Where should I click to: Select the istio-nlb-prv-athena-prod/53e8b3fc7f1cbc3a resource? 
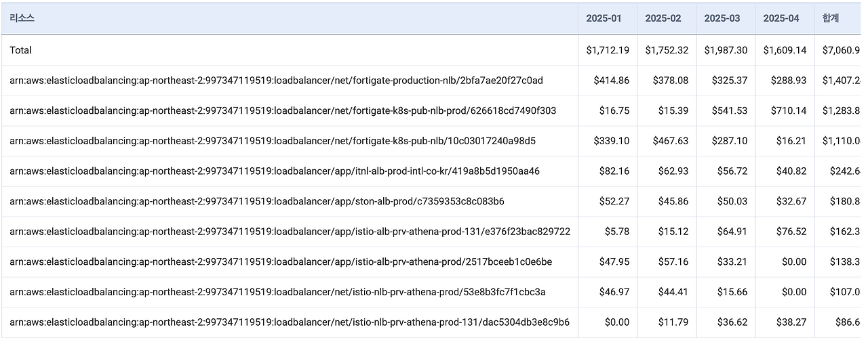[x=277, y=292]
